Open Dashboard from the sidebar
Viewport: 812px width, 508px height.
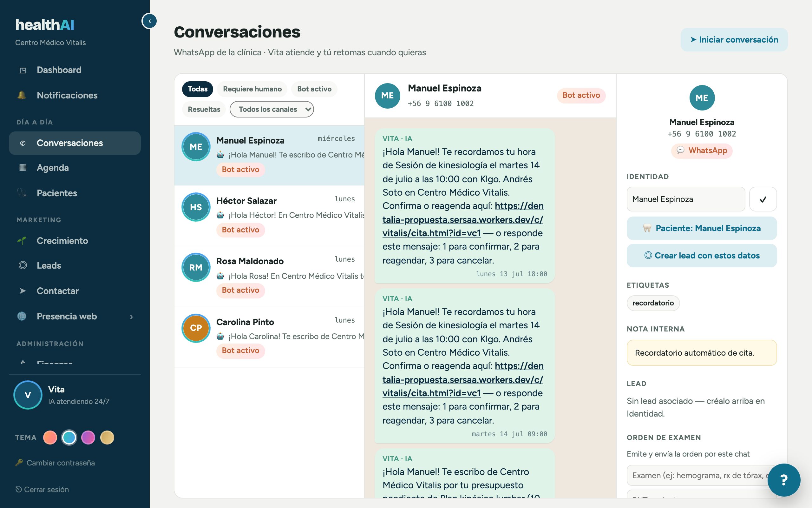tap(75, 70)
